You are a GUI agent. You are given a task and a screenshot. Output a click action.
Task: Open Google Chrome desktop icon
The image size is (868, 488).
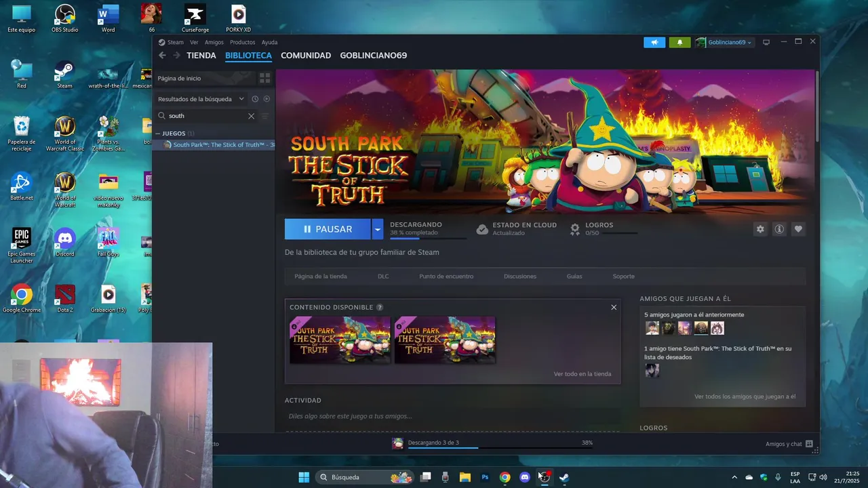point(21,298)
